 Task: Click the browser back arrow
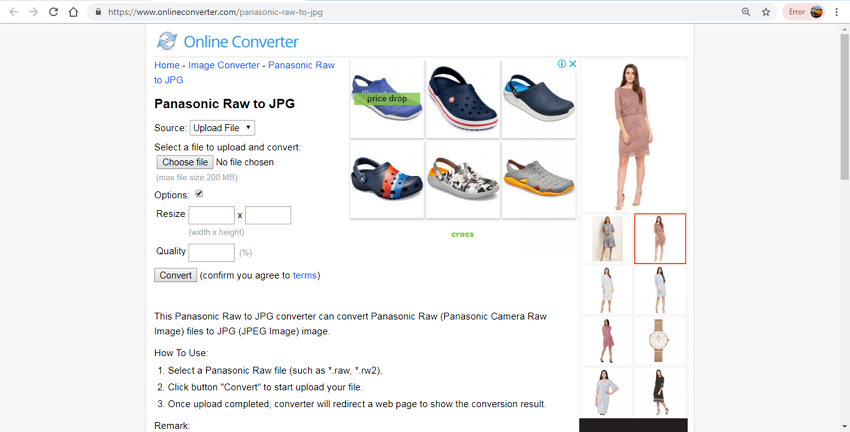[x=14, y=12]
